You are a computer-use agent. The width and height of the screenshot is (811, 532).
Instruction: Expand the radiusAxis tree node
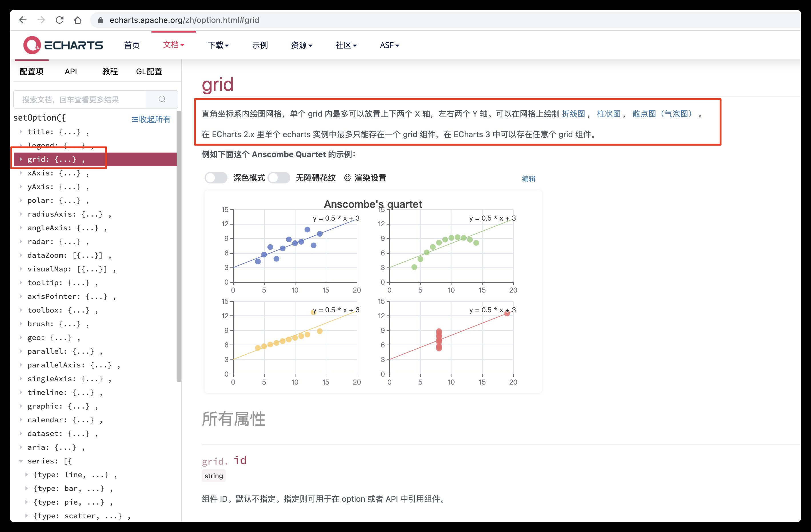click(21, 214)
